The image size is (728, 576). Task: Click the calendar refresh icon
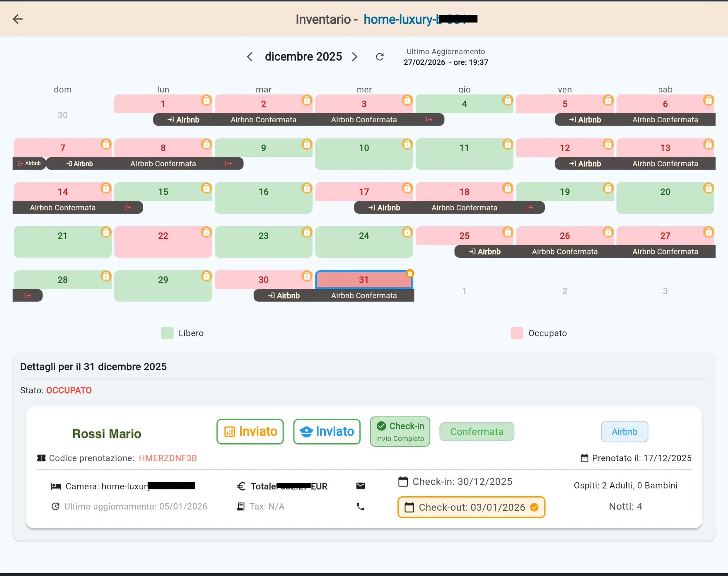[x=380, y=57]
